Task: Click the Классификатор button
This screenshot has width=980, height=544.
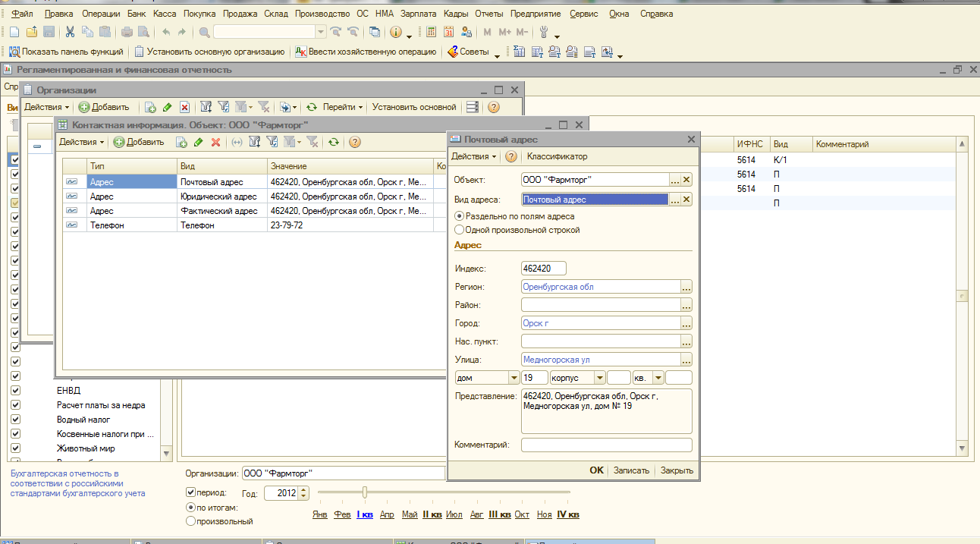Action: [x=557, y=156]
